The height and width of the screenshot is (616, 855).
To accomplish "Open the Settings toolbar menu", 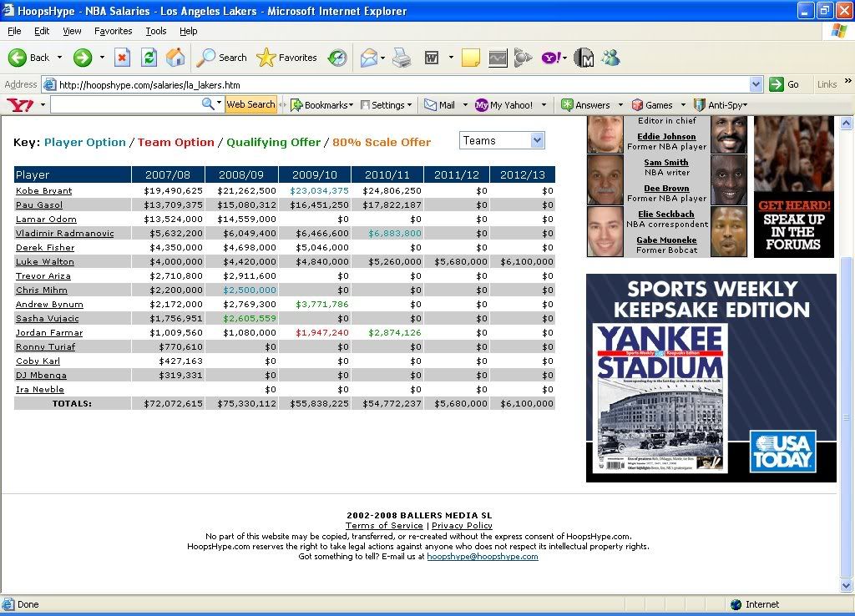I will (386, 104).
